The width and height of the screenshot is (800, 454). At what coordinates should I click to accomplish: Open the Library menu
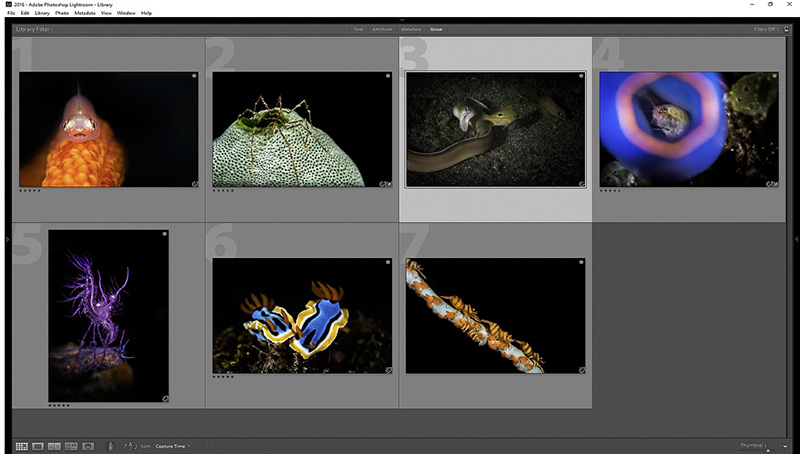[x=42, y=13]
